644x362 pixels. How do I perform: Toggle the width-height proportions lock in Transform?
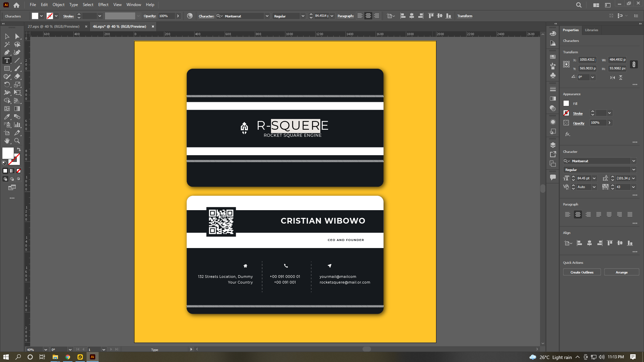(x=634, y=65)
